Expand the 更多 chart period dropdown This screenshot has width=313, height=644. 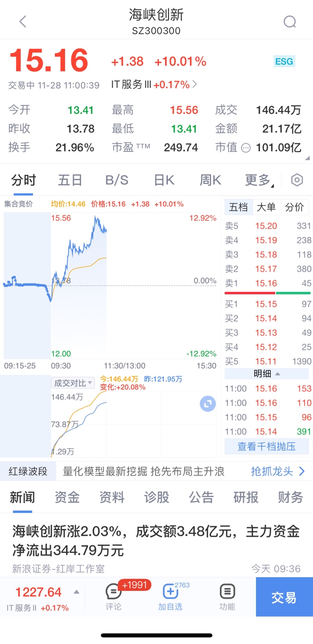coord(259,180)
